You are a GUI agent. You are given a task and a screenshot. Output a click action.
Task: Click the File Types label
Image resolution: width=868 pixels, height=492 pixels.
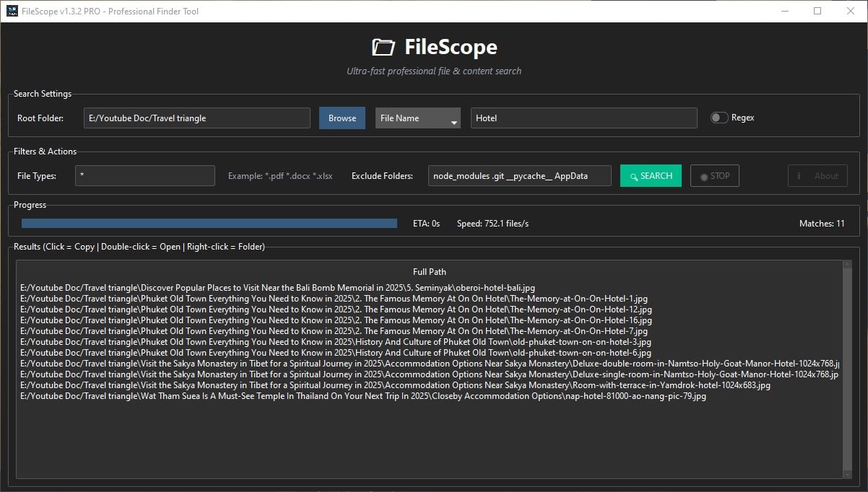(37, 176)
